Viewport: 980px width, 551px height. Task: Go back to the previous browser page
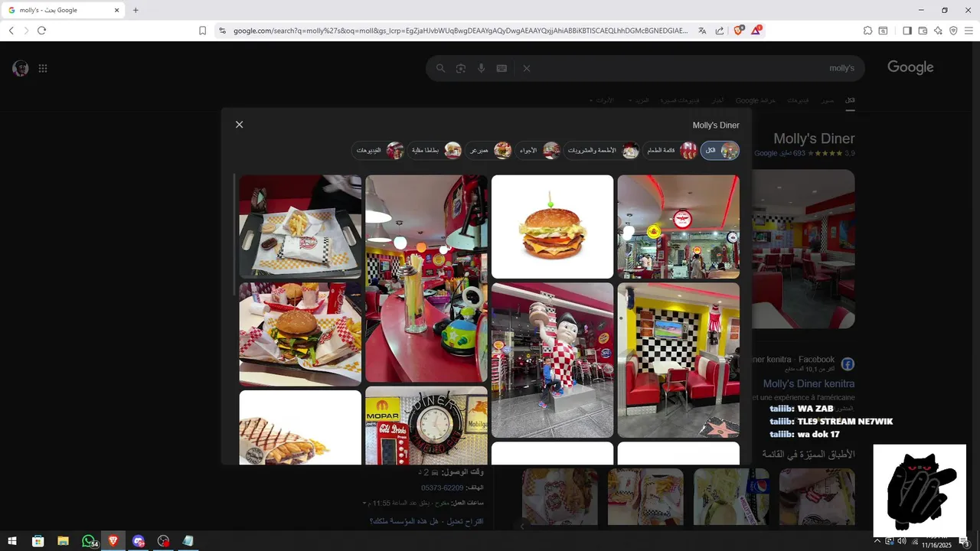point(11,31)
